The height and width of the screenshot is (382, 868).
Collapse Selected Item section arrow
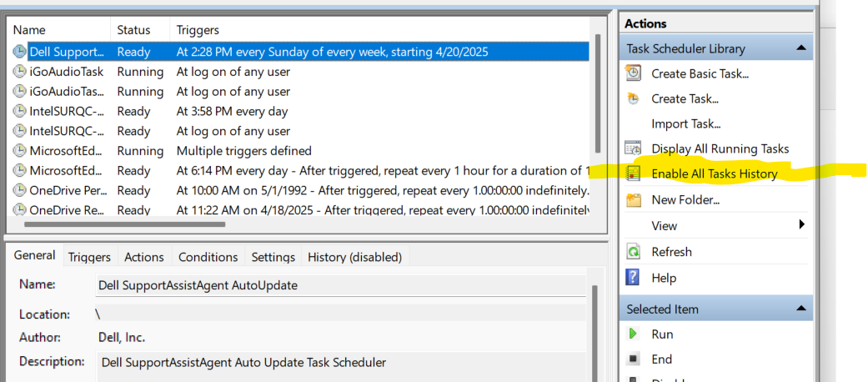click(x=801, y=309)
